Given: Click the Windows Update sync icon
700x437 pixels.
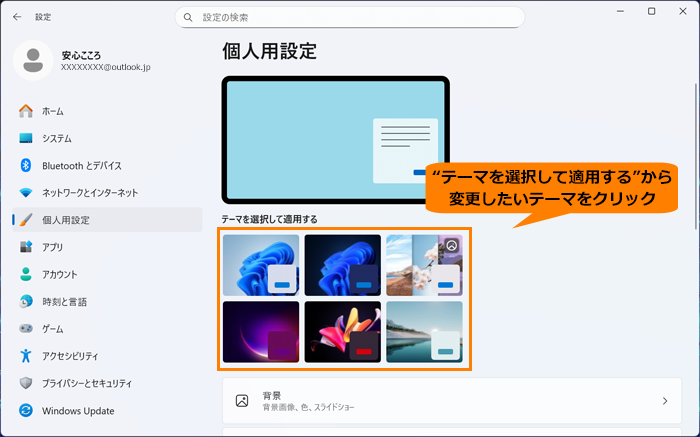Looking at the screenshot, I should click(x=26, y=410).
